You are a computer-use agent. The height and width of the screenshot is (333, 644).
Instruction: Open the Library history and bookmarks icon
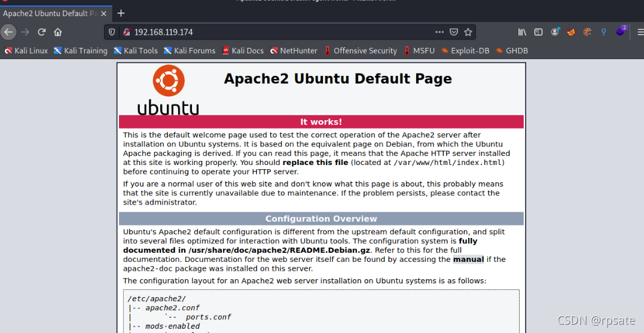(x=522, y=32)
